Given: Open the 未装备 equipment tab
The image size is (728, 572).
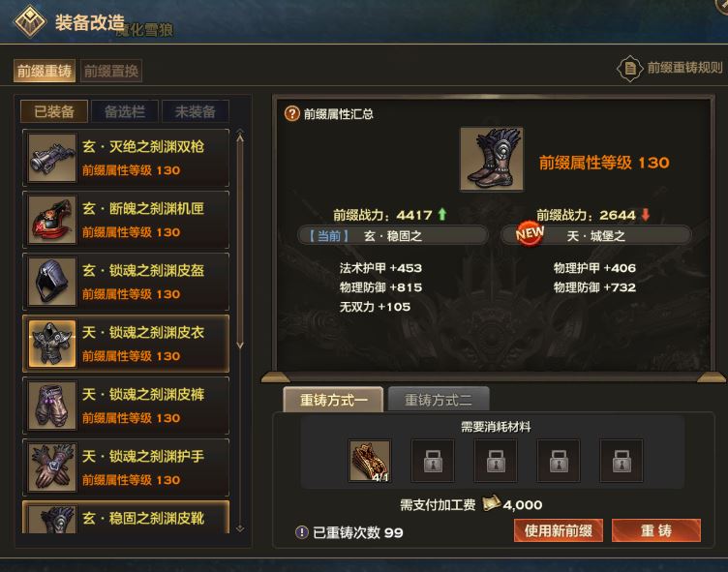Looking at the screenshot, I should point(196,111).
